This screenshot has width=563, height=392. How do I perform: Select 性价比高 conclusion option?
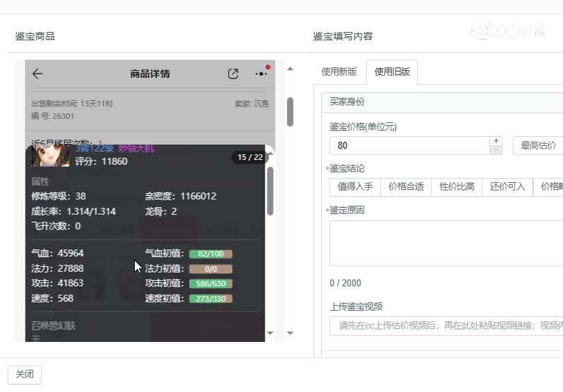(457, 187)
